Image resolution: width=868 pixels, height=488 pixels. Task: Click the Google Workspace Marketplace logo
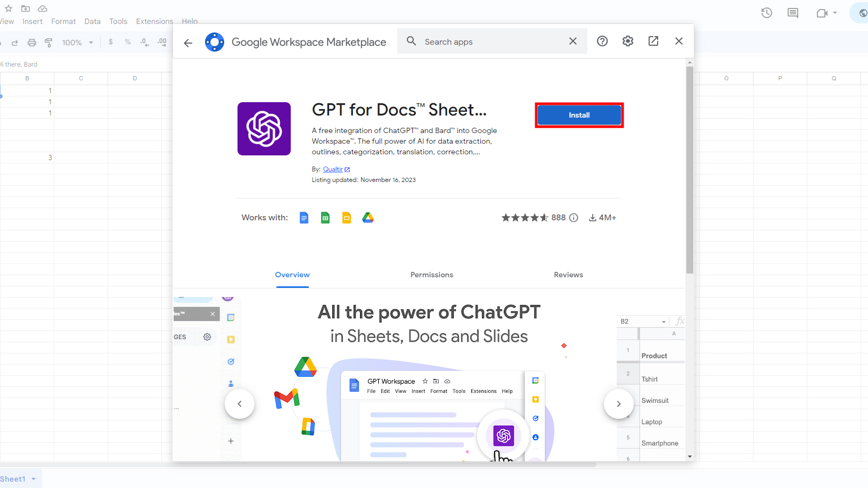(215, 42)
